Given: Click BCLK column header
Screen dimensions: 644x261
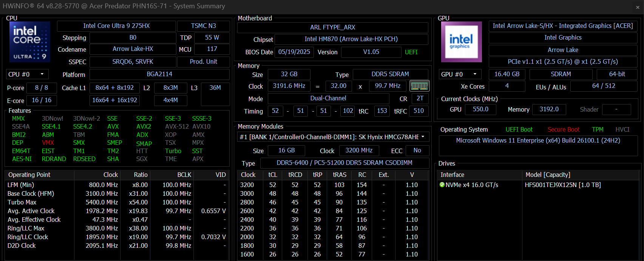Looking at the screenshot, I should tap(172, 175).
